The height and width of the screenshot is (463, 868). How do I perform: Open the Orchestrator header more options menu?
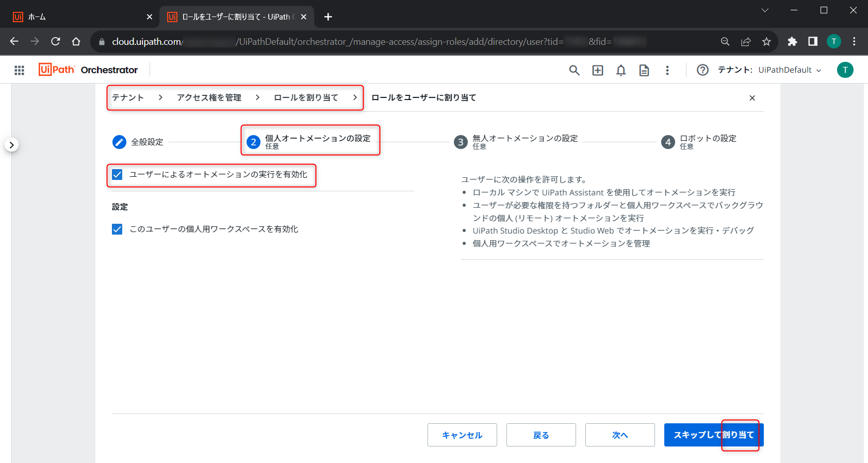click(667, 70)
